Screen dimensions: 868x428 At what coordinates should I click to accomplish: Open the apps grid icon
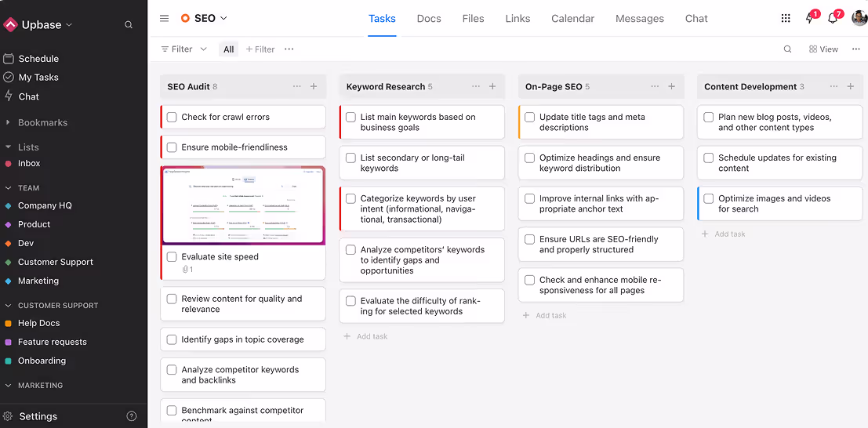click(x=786, y=18)
